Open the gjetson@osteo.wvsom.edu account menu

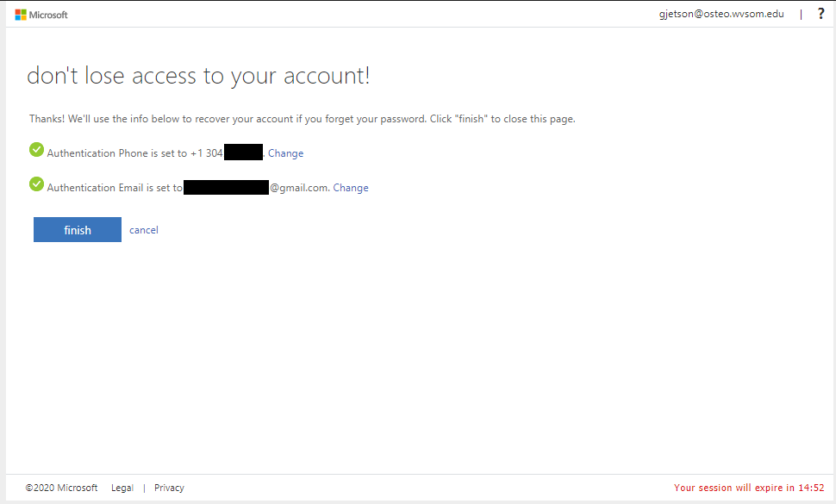tap(721, 15)
